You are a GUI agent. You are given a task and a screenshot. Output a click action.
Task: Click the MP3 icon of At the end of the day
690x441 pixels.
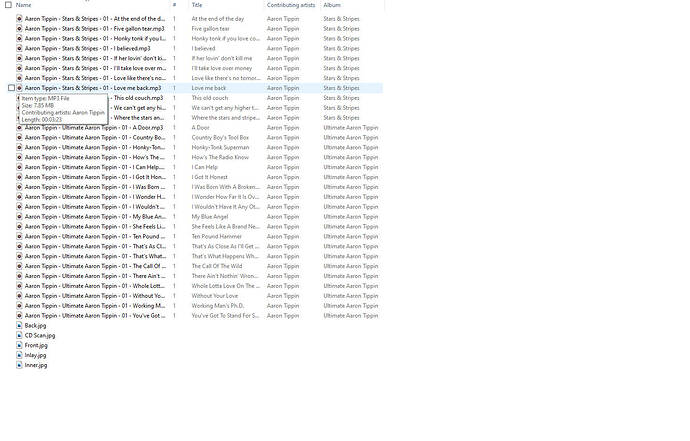[x=19, y=18]
